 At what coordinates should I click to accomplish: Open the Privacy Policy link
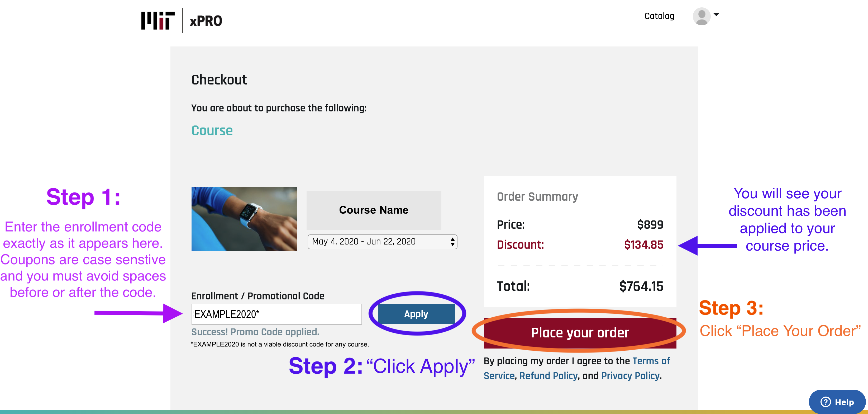(630, 376)
